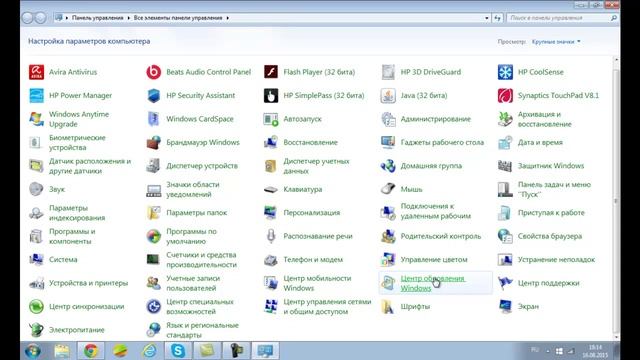Open HP 3D DriveGuard icon

[x=388, y=72]
